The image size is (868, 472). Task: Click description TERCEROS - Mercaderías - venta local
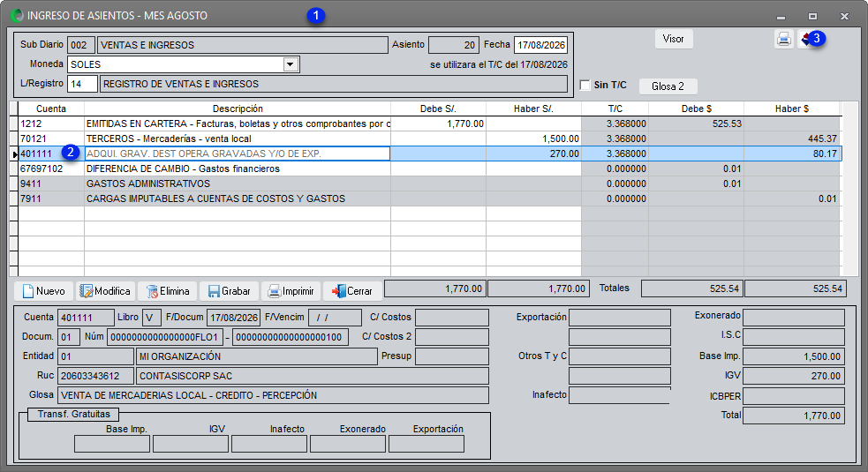(238, 139)
